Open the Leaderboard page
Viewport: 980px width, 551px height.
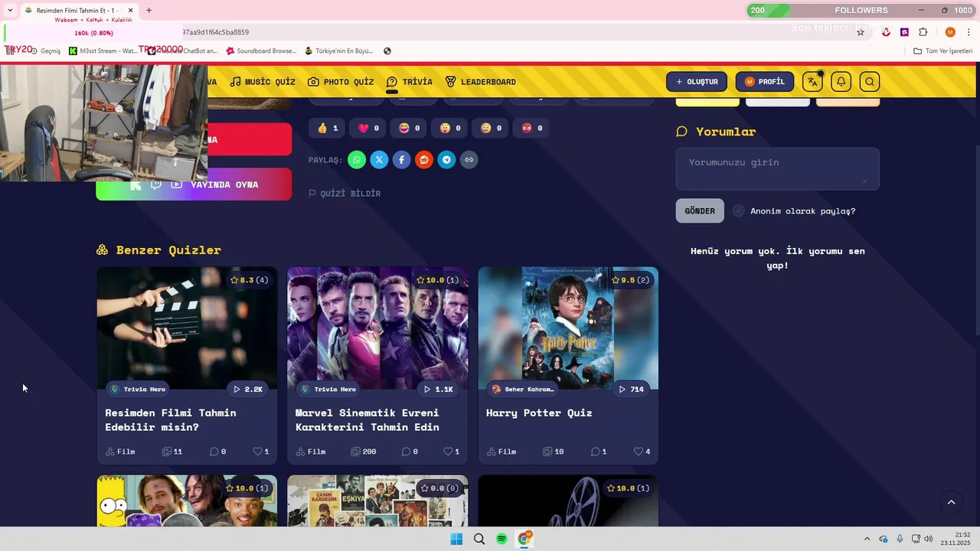point(480,82)
